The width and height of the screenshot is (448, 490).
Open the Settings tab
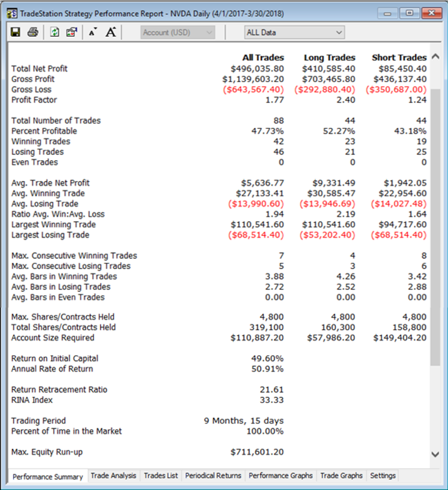coord(383,476)
